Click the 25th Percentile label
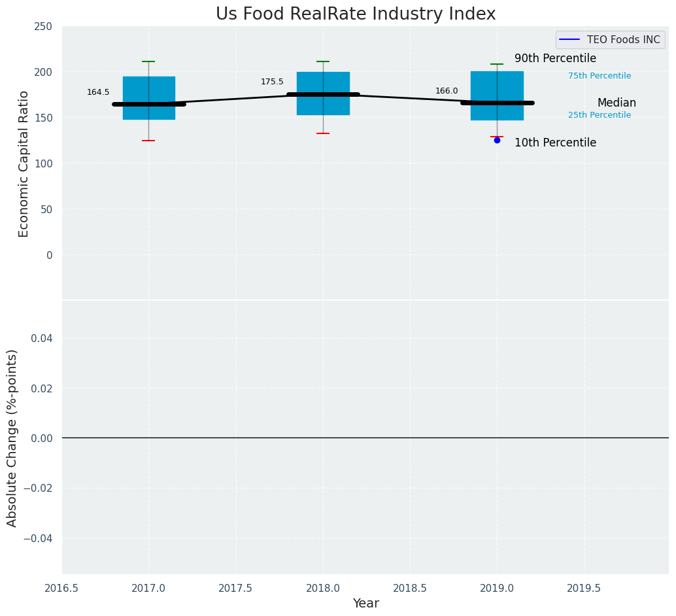Image resolution: width=676 pixels, height=616 pixels. [600, 115]
